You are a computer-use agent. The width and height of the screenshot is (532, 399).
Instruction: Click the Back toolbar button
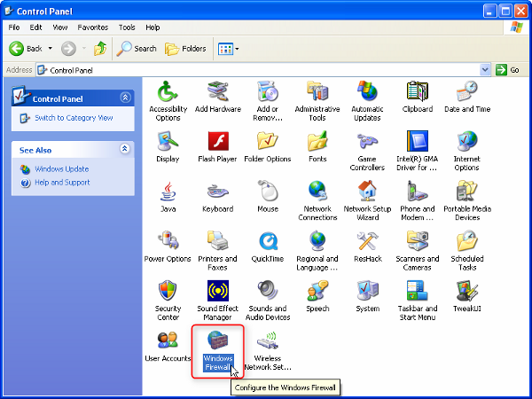coord(26,49)
